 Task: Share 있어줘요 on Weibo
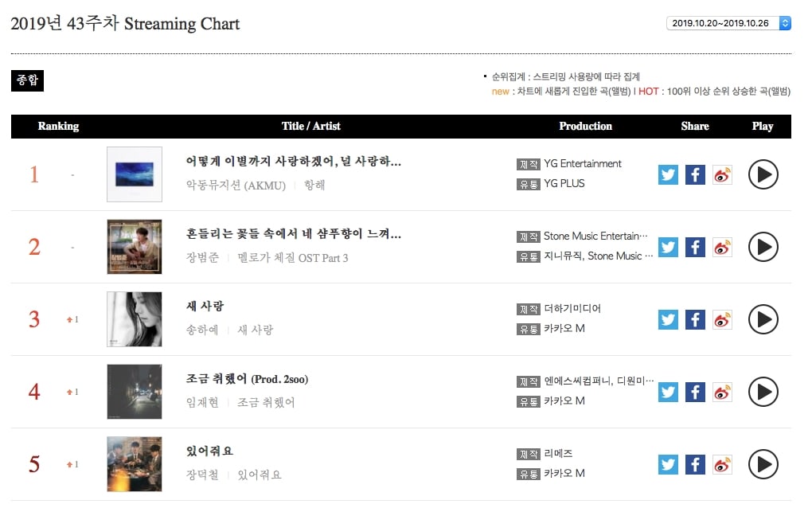[x=722, y=464]
